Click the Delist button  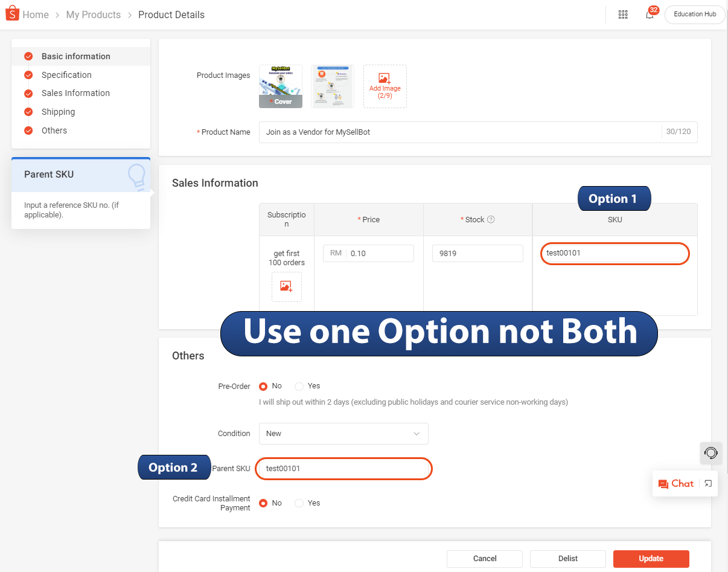click(568, 559)
